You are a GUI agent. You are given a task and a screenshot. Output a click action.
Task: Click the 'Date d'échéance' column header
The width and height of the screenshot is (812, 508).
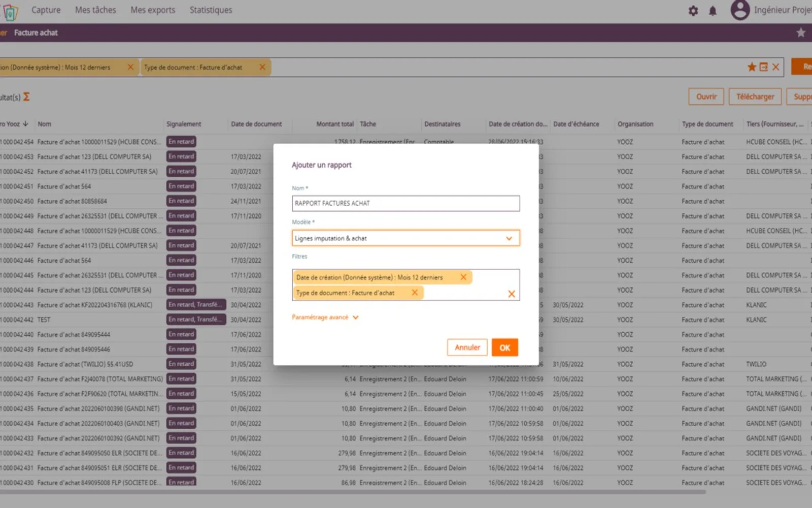[576, 124]
